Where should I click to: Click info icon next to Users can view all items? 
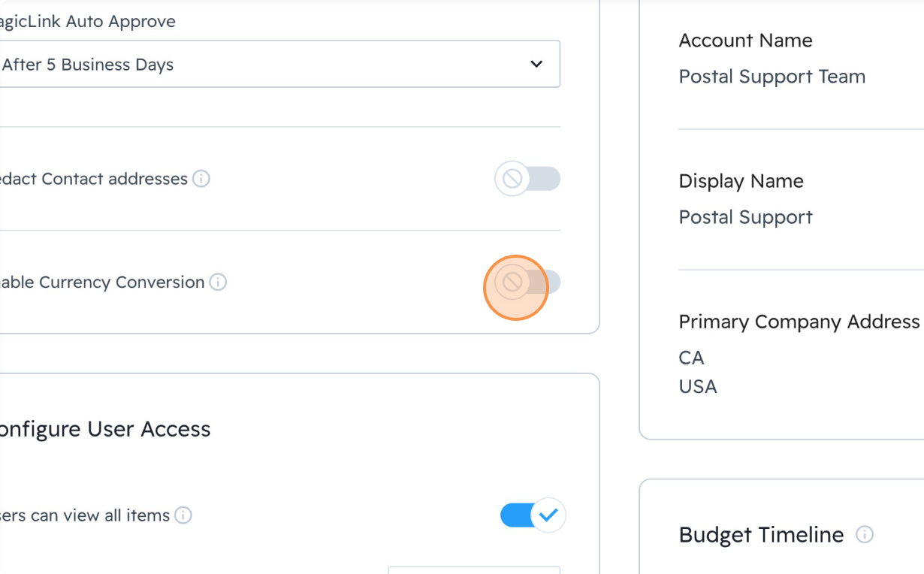click(183, 515)
